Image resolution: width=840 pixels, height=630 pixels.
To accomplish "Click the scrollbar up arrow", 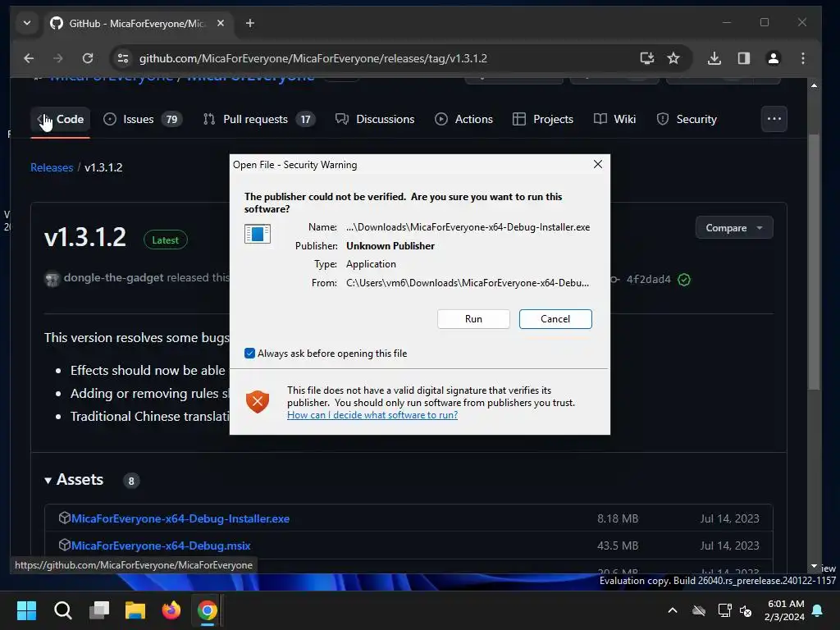I will pos(814,85).
